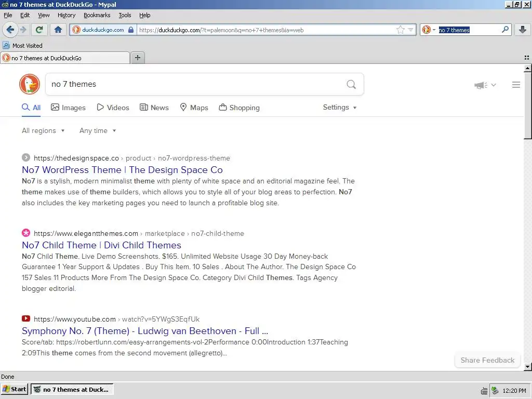Open a new tab with the plus button
This screenshot has height=399, width=532.
coord(137,58)
